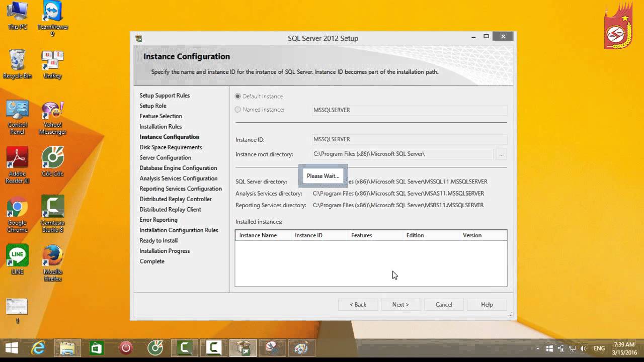Open the Windows Start button

(11, 348)
